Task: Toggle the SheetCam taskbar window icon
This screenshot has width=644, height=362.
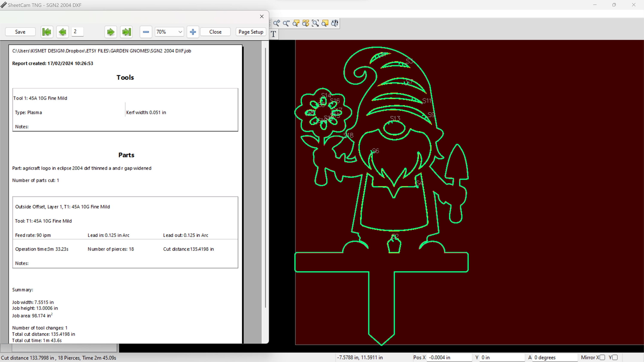Action: click(3, 5)
